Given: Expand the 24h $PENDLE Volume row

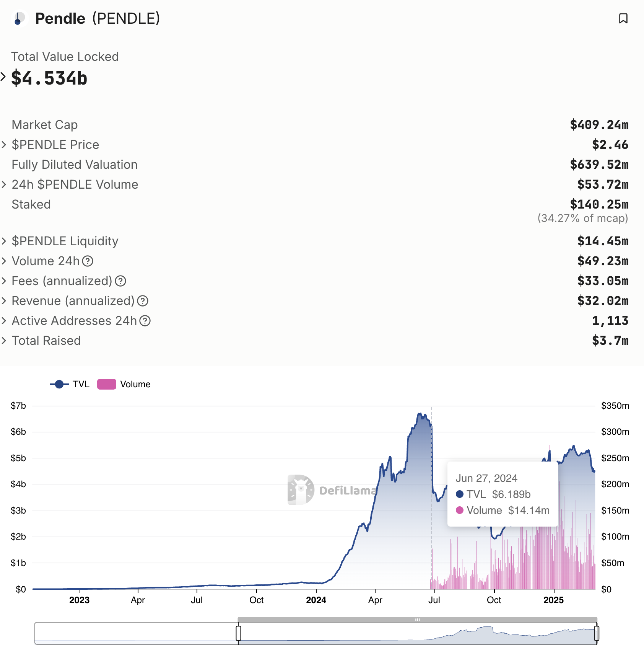Looking at the screenshot, I should [4, 184].
